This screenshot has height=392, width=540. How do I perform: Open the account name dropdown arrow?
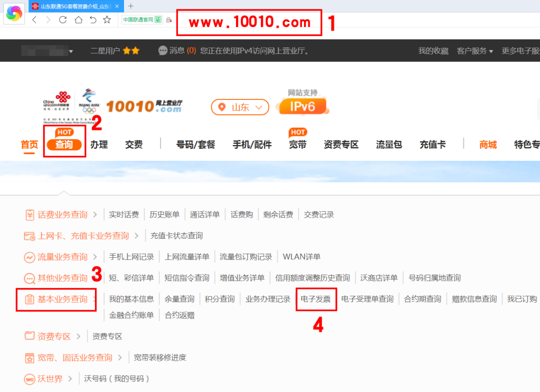pos(70,51)
